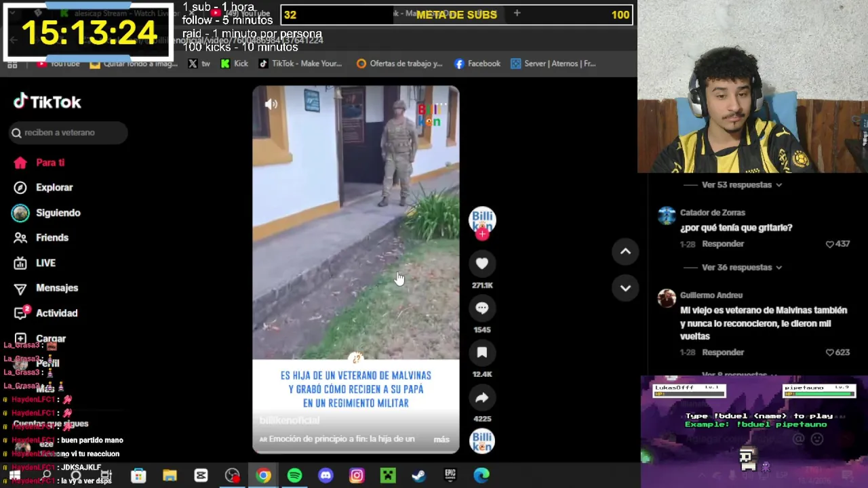Open the Ofertas de trabajo bookmark
The width and height of the screenshot is (868, 488).
tap(399, 64)
